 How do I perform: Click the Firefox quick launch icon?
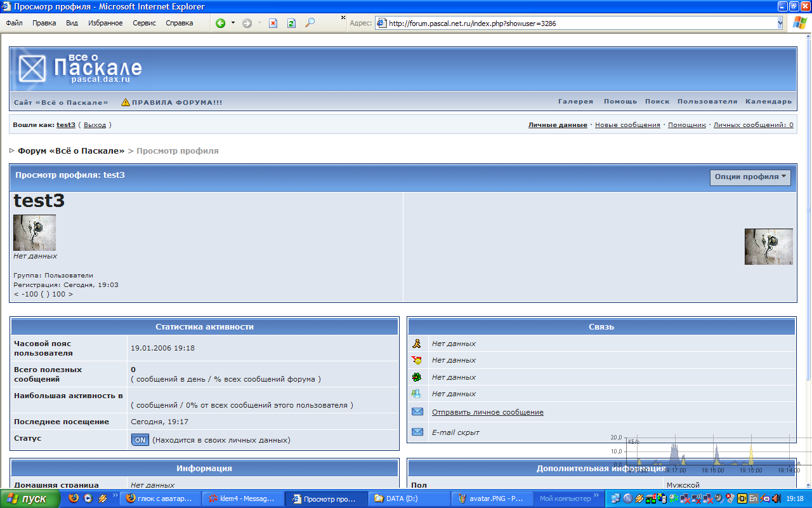pos(74,498)
